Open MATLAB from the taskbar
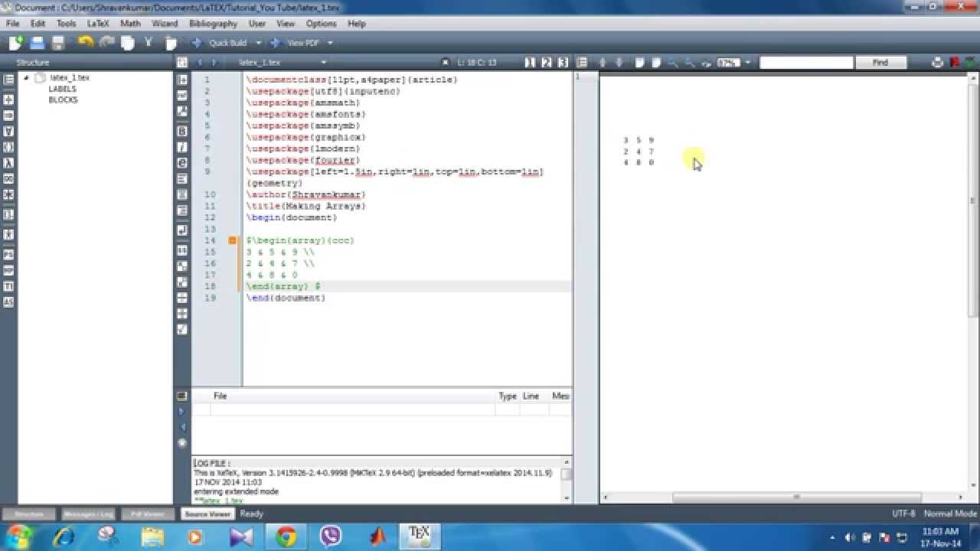The height and width of the screenshot is (551, 980). 378,537
